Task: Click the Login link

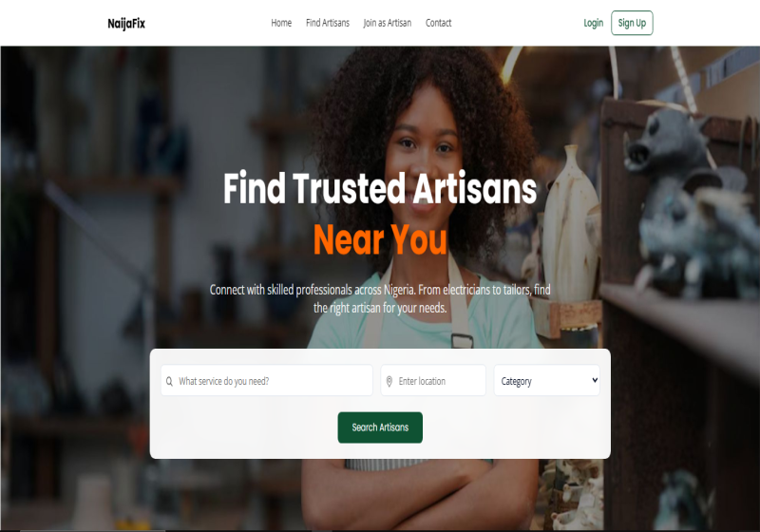Action: 593,23
